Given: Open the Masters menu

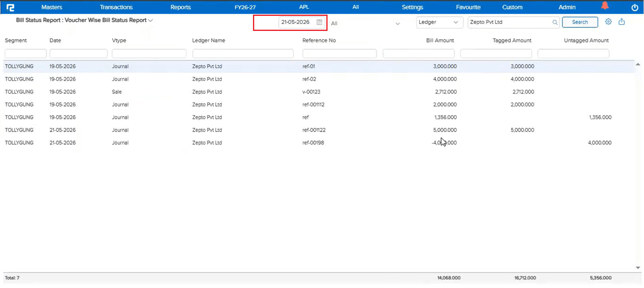Looking at the screenshot, I should pos(52,7).
